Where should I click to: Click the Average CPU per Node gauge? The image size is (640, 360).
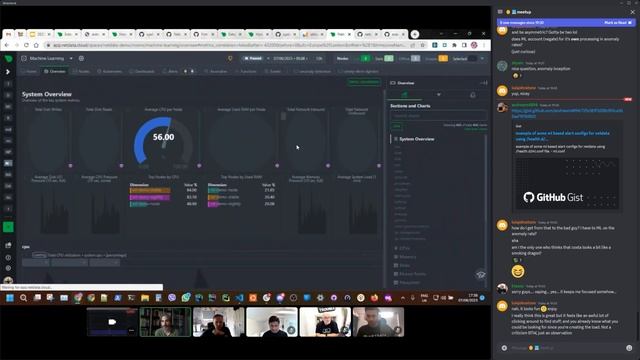point(163,141)
